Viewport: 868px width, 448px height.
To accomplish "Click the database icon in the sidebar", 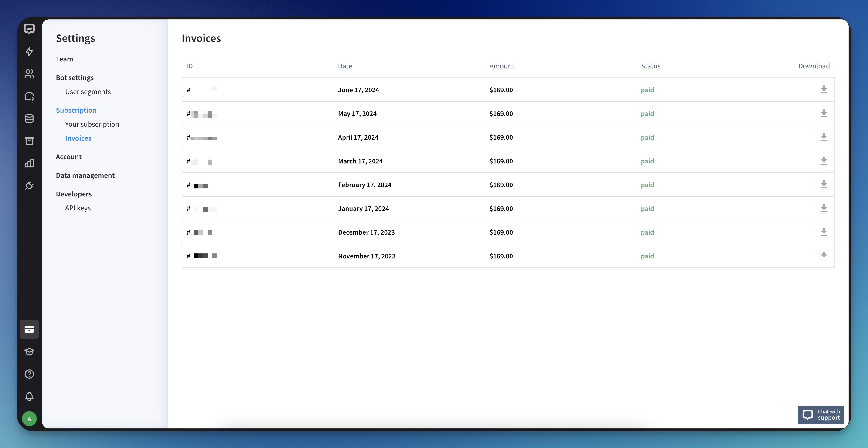I will click(29, 118).
